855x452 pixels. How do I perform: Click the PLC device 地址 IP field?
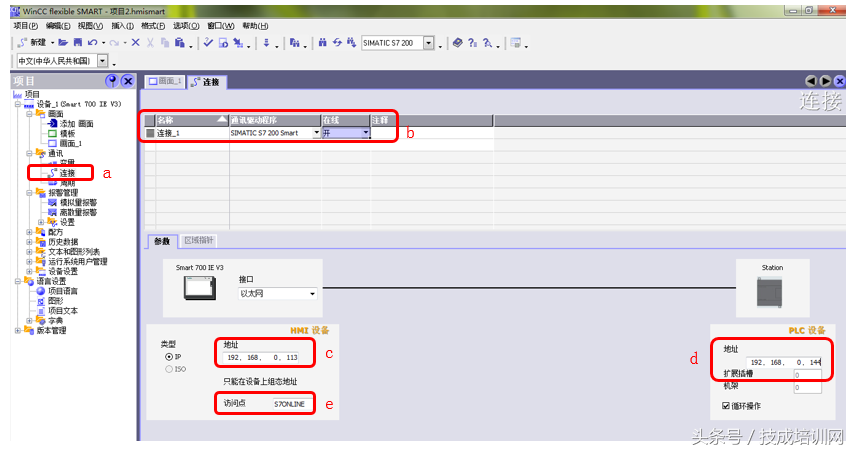point(784,361)
